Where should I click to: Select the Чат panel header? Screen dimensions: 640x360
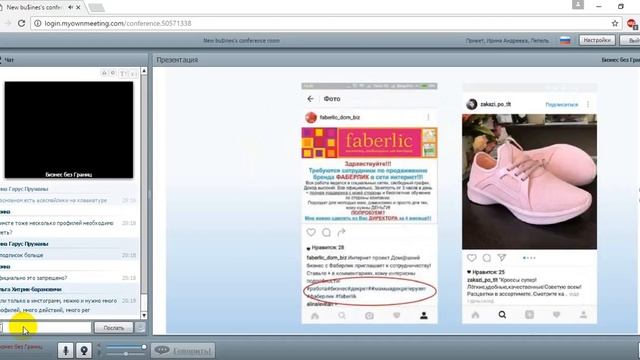[73, 60]
